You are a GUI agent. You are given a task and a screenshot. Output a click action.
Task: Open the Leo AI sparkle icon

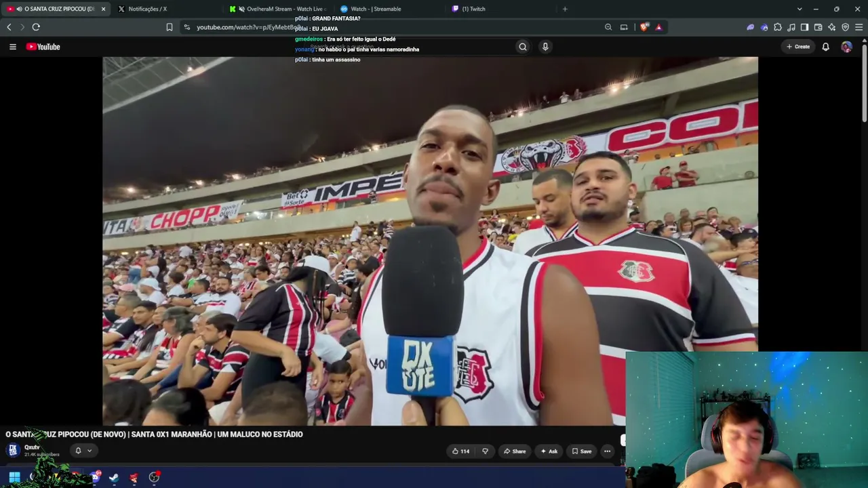(832, 27)
